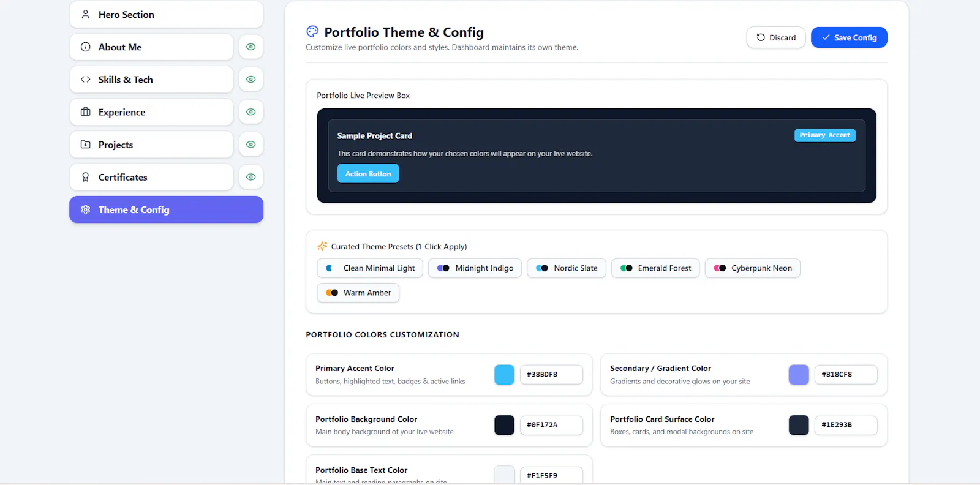
Task: Click the #818CF8 hex input field
Action: coord(846,374)
